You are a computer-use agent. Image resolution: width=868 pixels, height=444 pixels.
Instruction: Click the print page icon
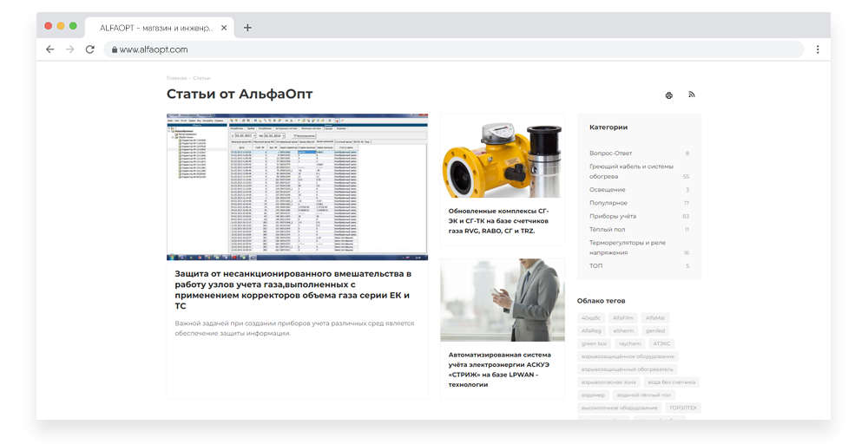click(x=668, y=95)
